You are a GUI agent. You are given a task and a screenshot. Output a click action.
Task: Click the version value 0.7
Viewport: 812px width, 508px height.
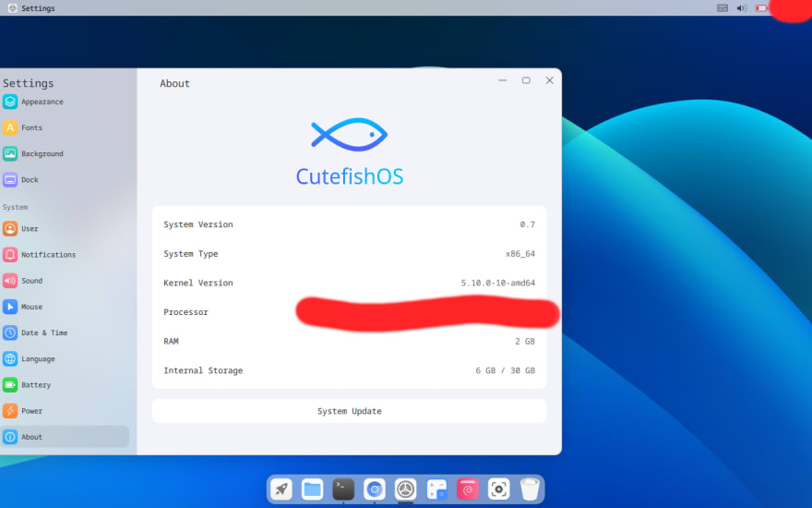(x=527, y=224)
